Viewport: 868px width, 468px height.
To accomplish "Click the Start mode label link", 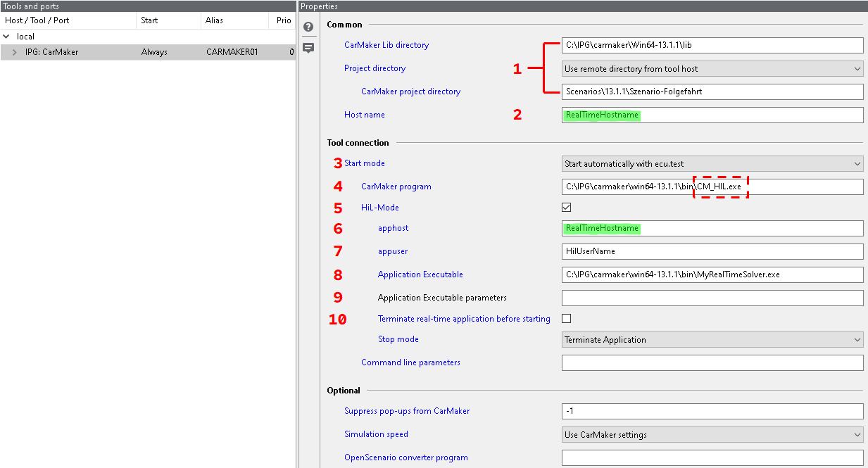I will pos(365,163).
